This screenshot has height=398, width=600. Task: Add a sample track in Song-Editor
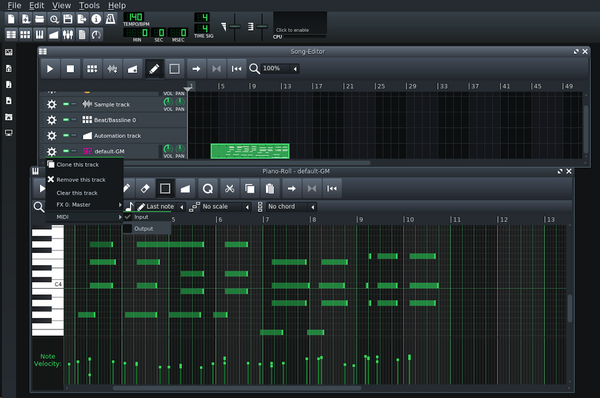[112, 69]
